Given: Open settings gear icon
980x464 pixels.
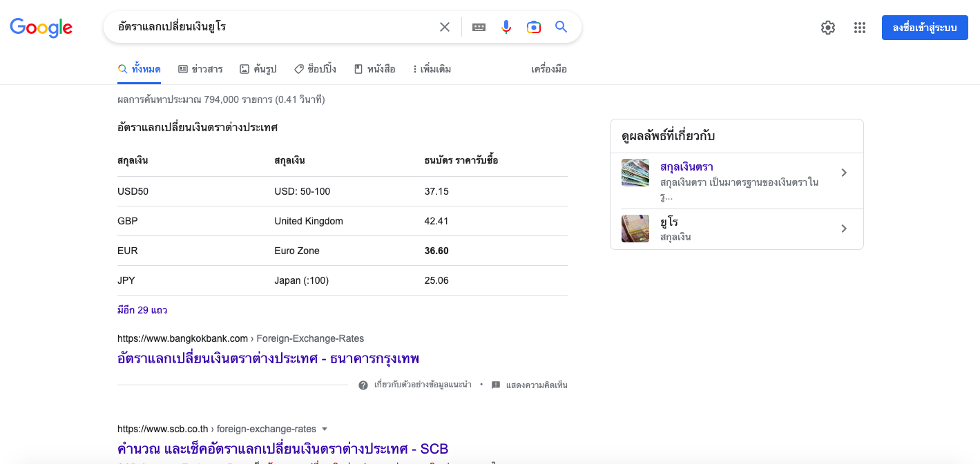Looking at the screenshot, I should coord(828,28).
